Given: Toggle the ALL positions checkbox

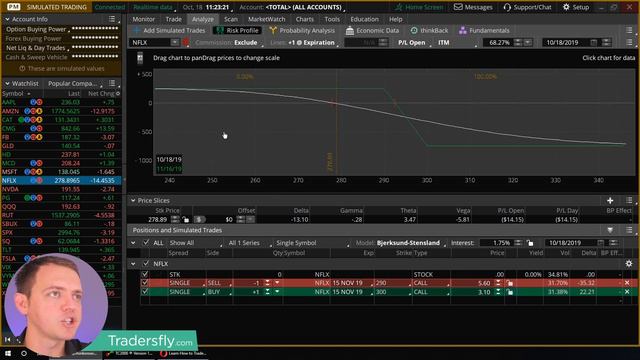Looking at the screenshot, I should 146,242.
